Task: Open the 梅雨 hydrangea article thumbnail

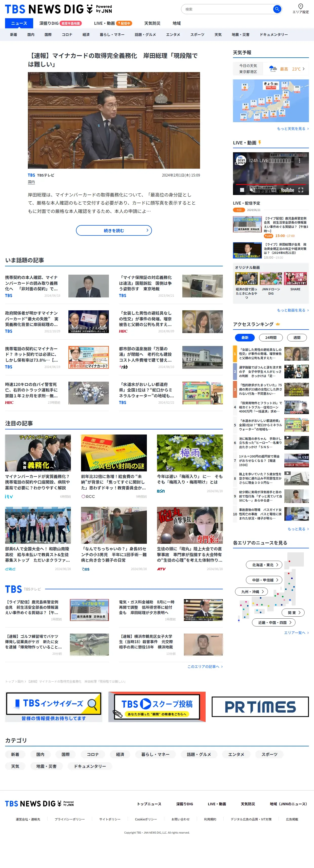Action: click(x=190, y=453)
